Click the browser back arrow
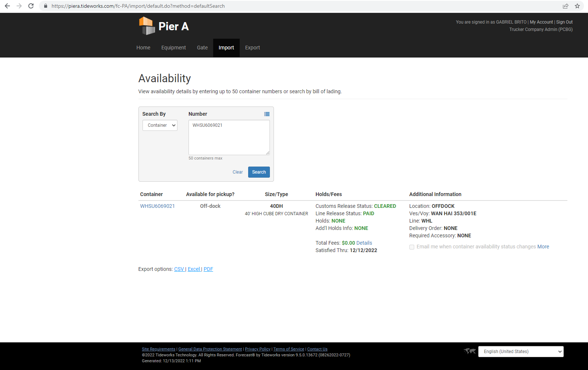Screen dimensions: 588x370 tap(7, 6)
